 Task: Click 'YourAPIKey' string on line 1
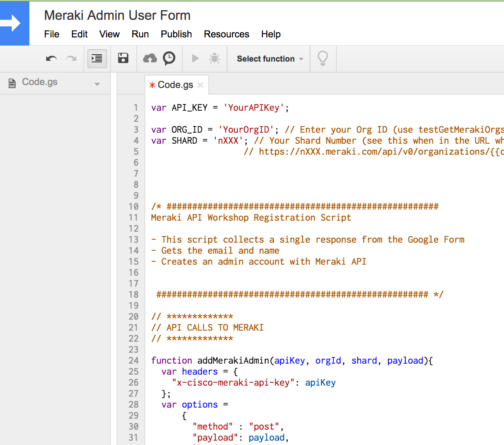[x=254, y=108]
